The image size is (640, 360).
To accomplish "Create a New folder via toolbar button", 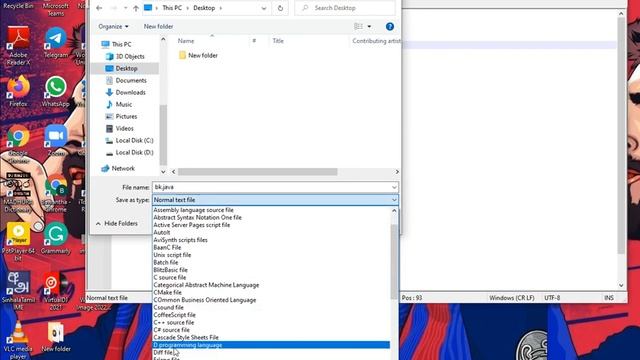I will [x=158, y=27].
